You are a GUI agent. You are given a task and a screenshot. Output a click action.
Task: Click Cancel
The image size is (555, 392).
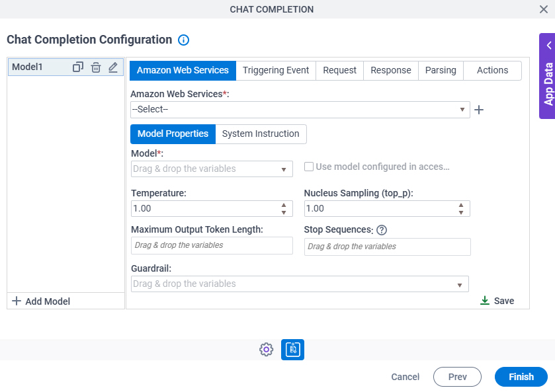(406, 377)
